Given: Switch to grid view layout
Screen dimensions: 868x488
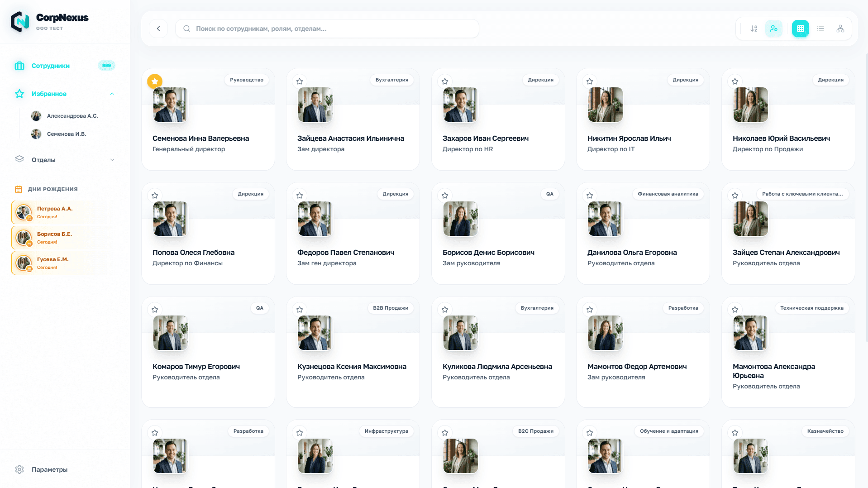Looking at the screenshot, I should tap(800, 29).
